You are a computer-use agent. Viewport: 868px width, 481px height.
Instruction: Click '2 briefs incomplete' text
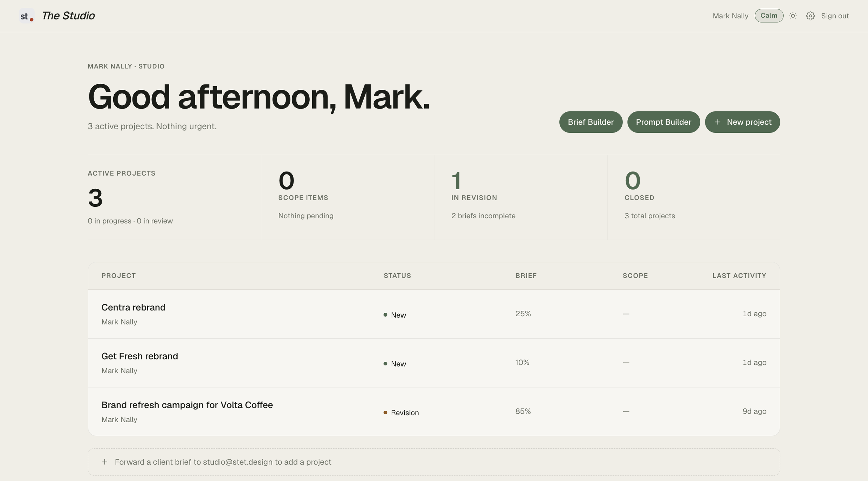coord(483,216)
